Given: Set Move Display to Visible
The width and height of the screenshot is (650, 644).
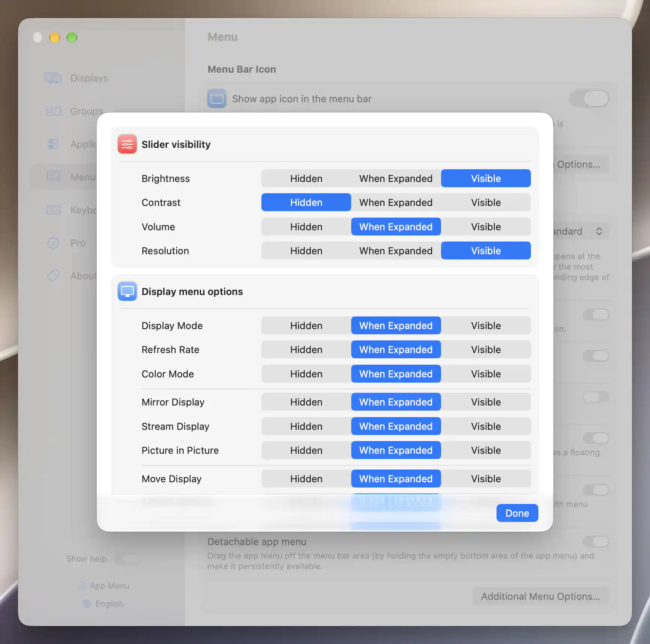Looking at the screenshot, I should pos(486,479).
